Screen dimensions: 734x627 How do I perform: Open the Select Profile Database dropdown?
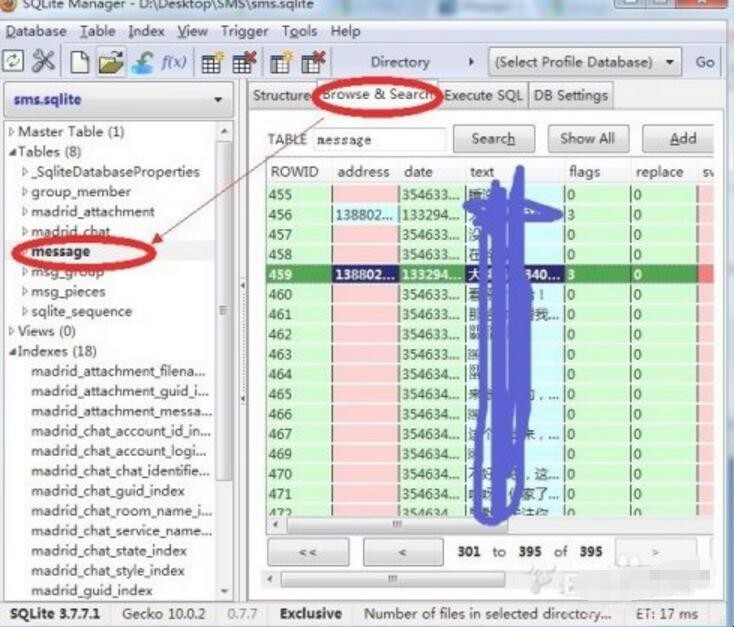coord(585,62)
